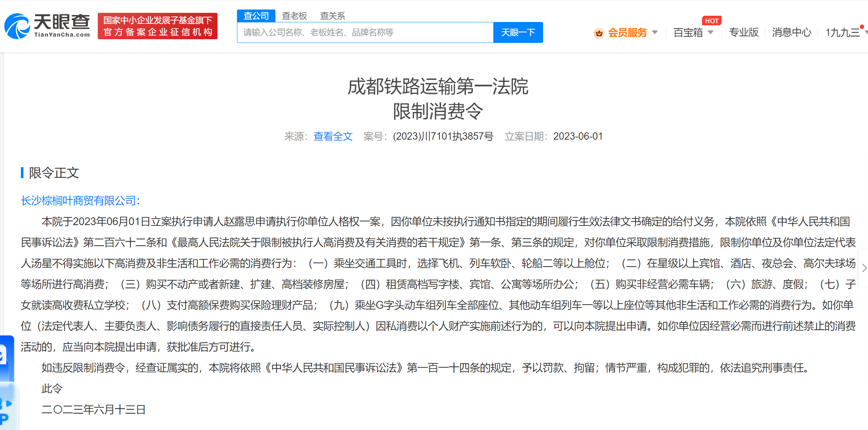Open the 专业版 menu item
Image resolution: width=868 pixels, height=430 pixels.
click(743, 33)
